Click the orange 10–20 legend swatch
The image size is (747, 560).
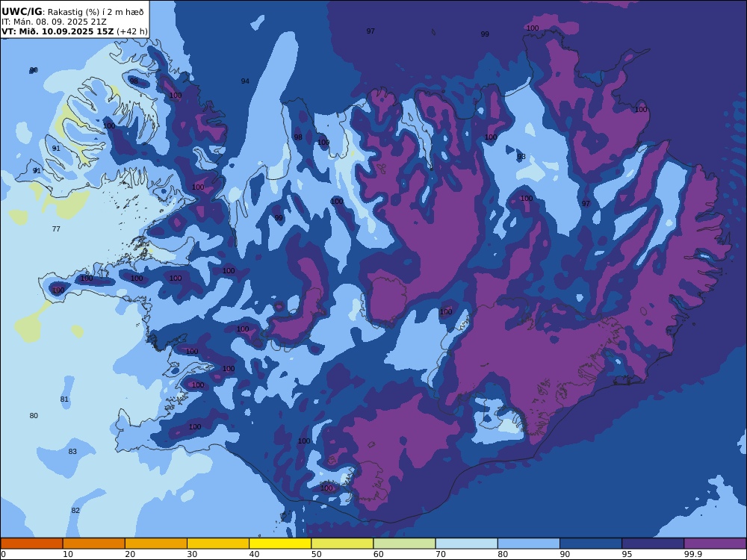click(94, 544)
